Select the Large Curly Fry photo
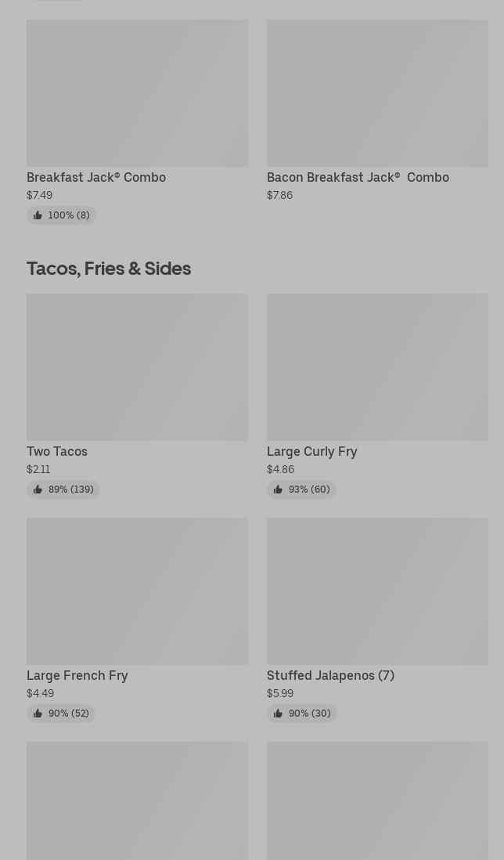This screenshot has height=860, width=504. coord(377,367)
